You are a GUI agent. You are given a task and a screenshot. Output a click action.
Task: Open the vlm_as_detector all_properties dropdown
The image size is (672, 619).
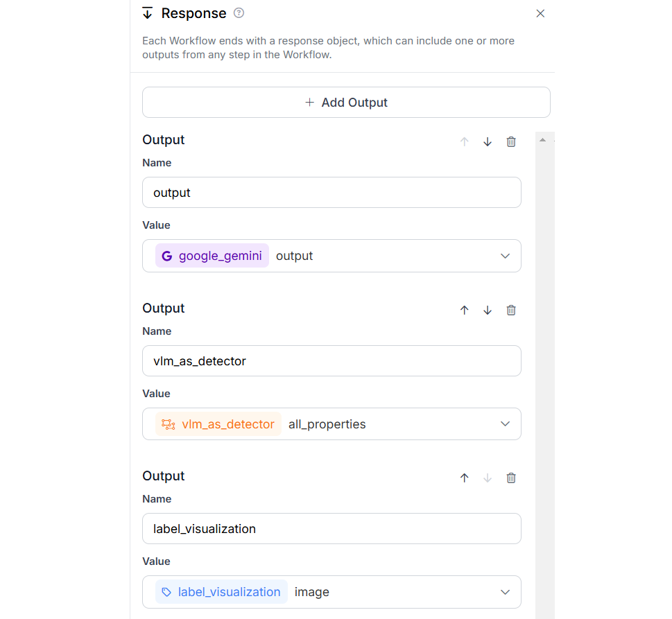(505, 424)
